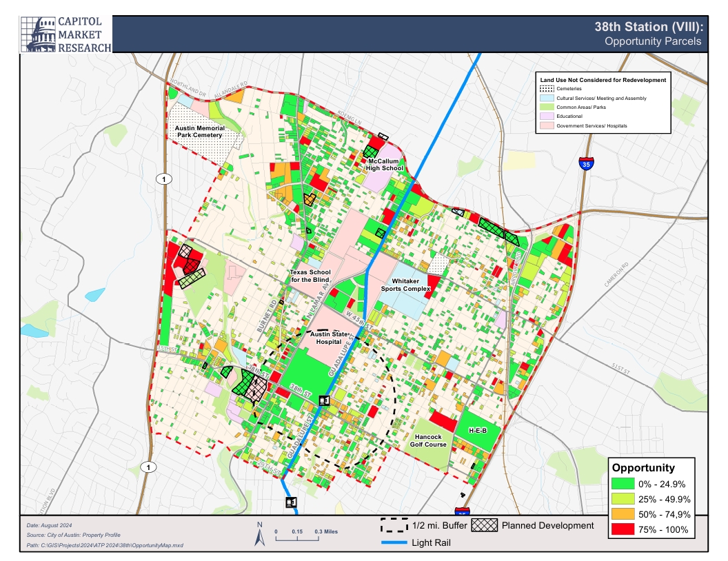
Task: Click the blue Light Rail line legend symbol
Action: [x=394, y=543]
